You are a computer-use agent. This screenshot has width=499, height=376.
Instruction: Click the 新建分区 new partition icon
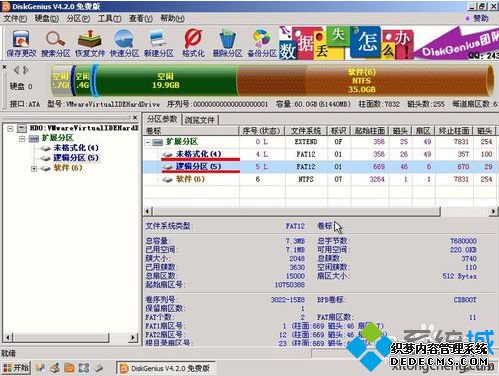(159, 43)
